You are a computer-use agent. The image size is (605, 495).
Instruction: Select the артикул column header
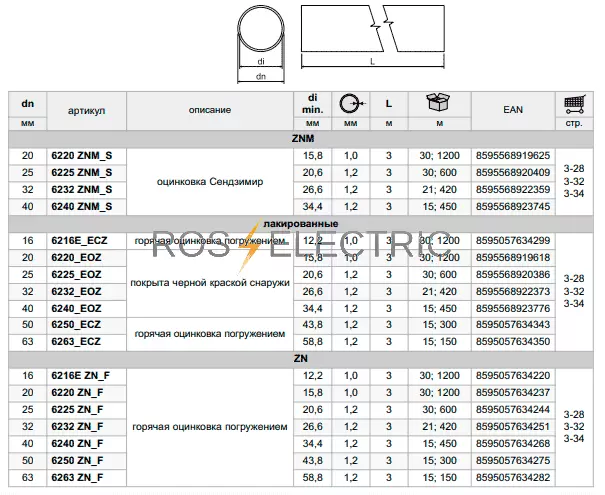point(86,111)
